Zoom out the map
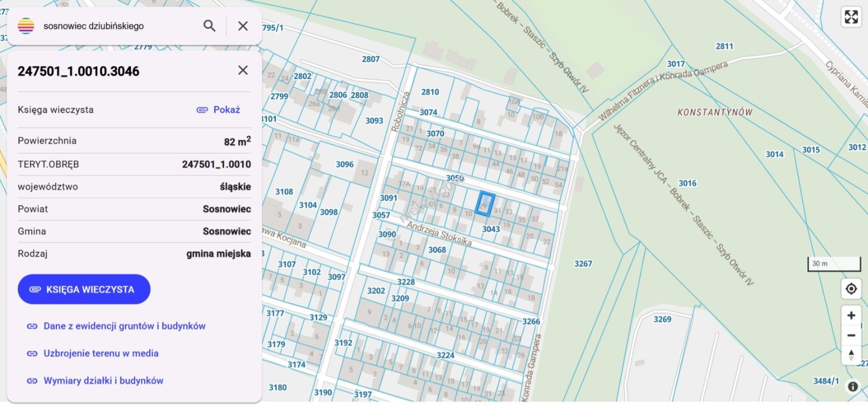 click(x=851, y=335)
